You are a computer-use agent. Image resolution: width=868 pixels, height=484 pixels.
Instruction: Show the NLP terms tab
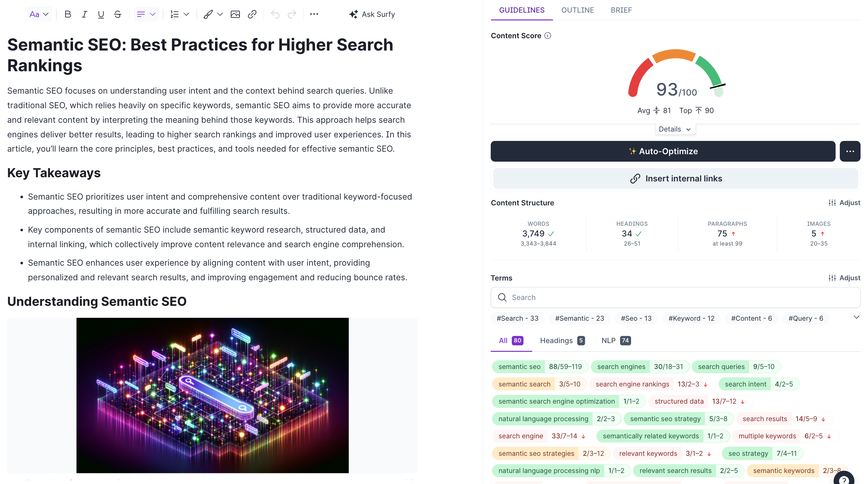tap(616, 340)
